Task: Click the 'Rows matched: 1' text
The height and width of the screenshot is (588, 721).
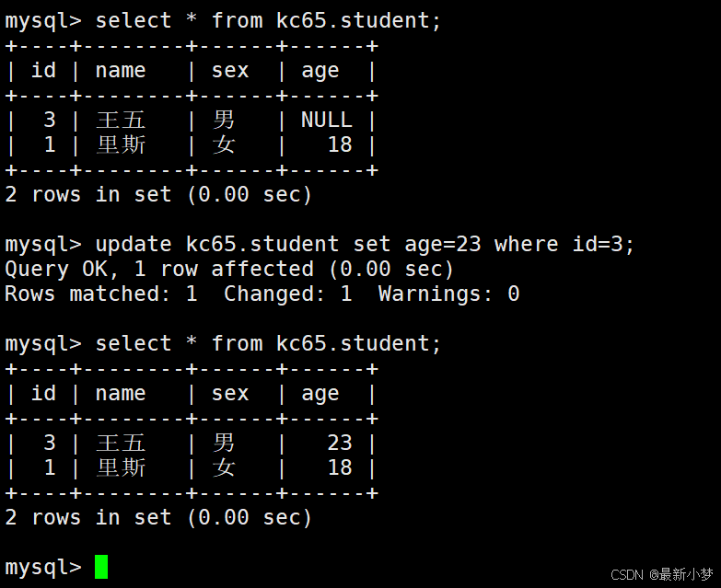Action: point(101,294)
